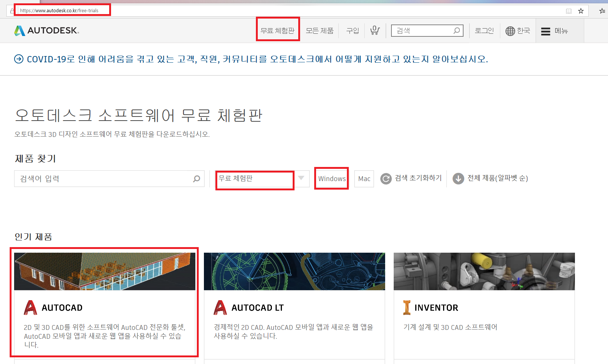Open the COVID-19 support notice link
The width and height of the screenshot is (608, 364).
coord(257,59)
